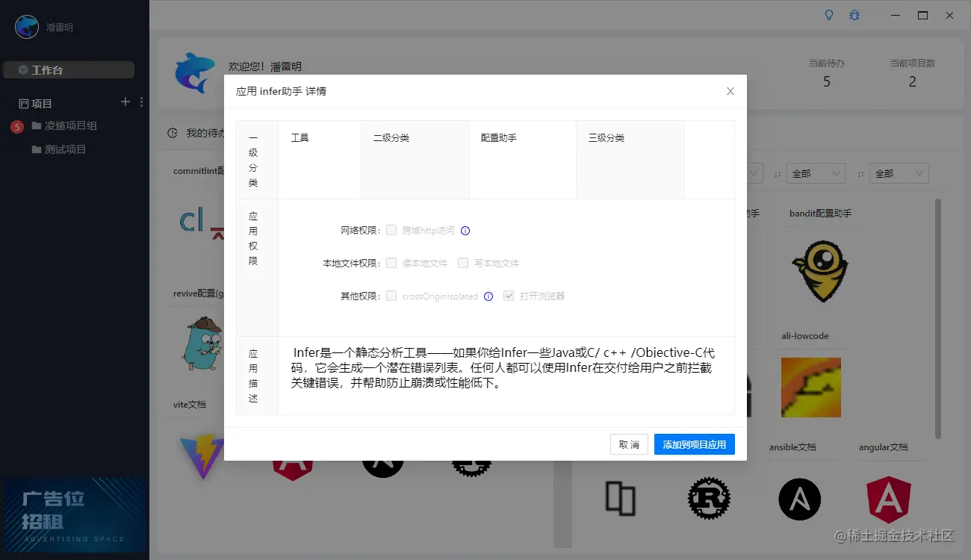Click the Angular logo icon
The image size is (971, 560).
pos(888,498)
